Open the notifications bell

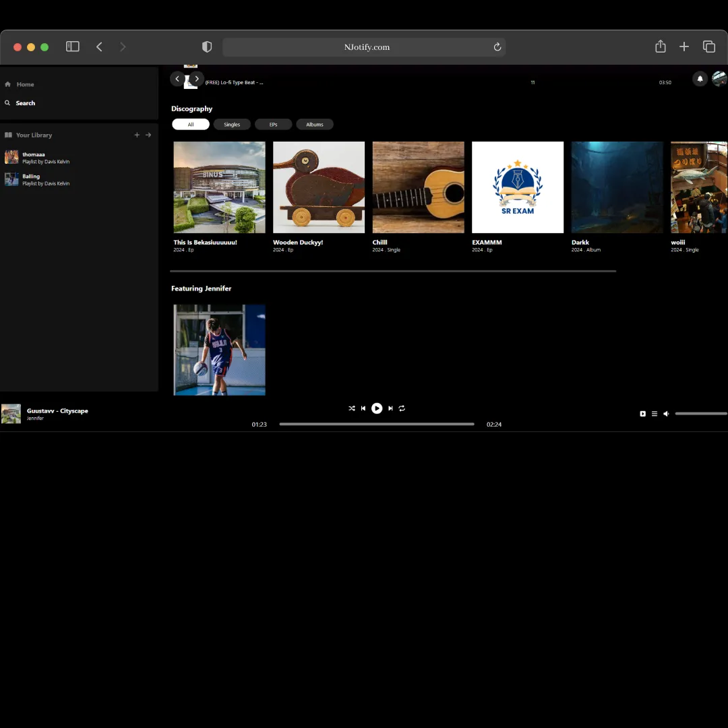click(700, 79)
